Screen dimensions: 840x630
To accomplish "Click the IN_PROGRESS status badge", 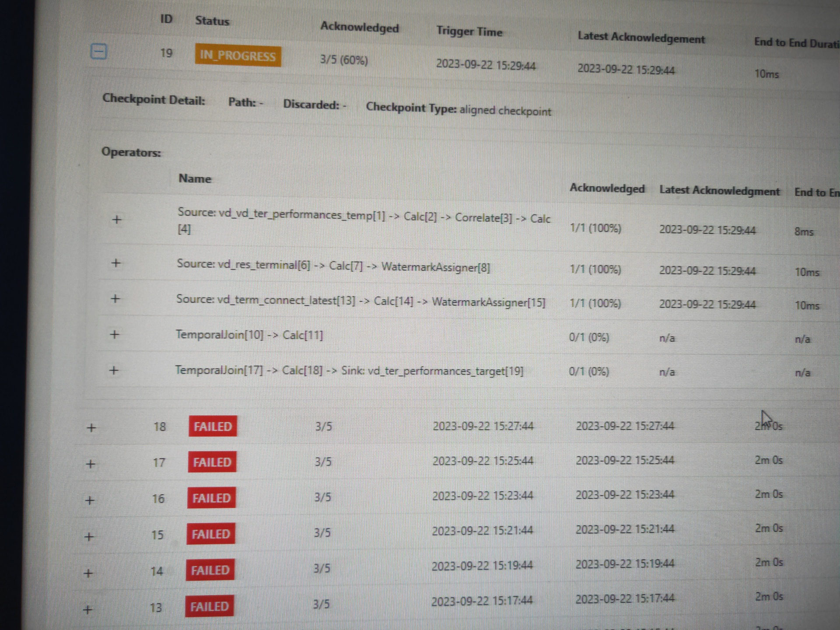I will click(x=238, y=56).
